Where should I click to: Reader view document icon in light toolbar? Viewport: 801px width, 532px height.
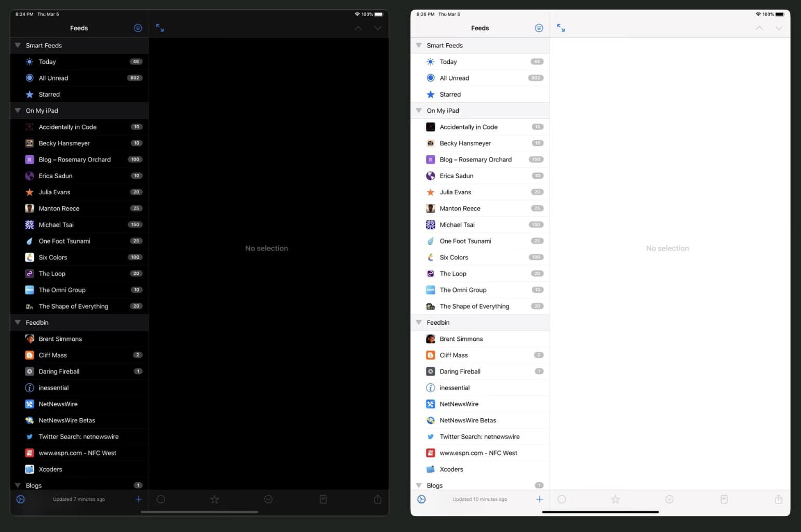coord(724,499)
